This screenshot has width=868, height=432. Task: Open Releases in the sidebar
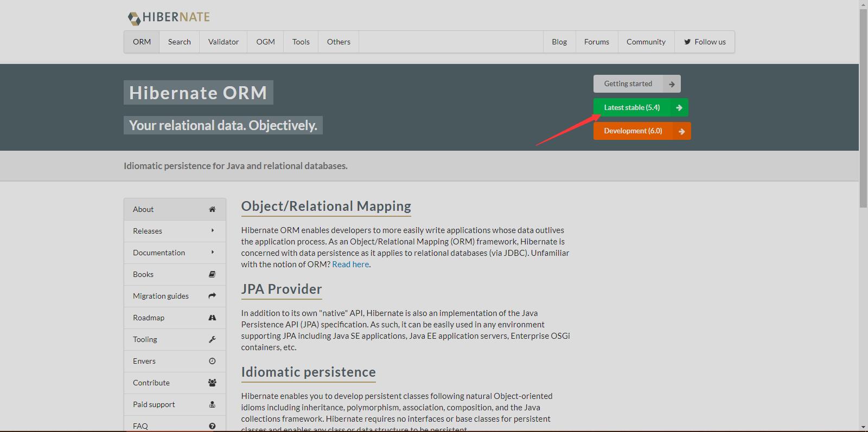coord(175,231)
